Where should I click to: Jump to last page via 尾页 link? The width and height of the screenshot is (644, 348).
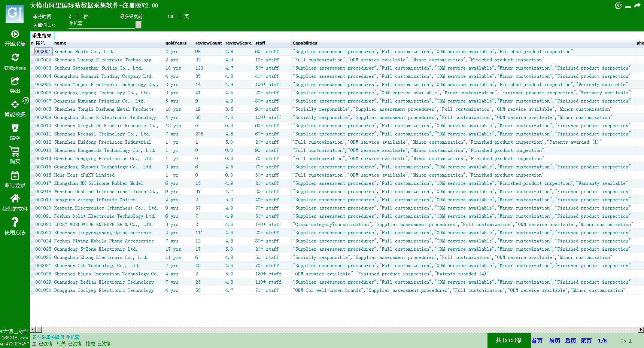click(x=586, y=341)
